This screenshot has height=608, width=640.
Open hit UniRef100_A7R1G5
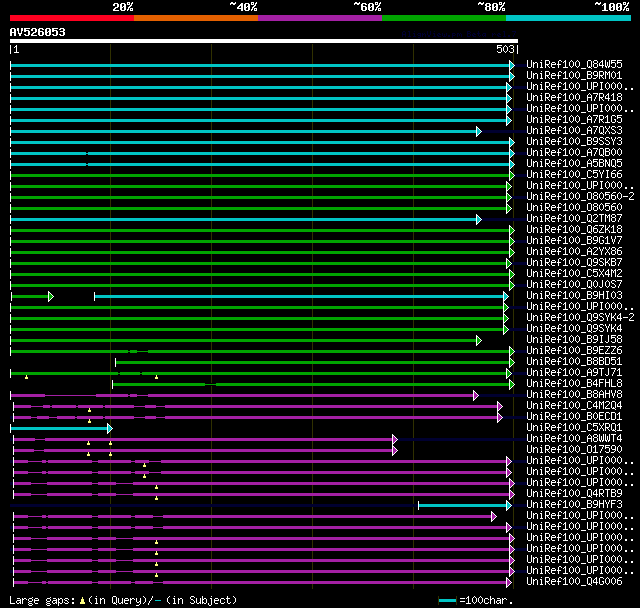[574, 120]
